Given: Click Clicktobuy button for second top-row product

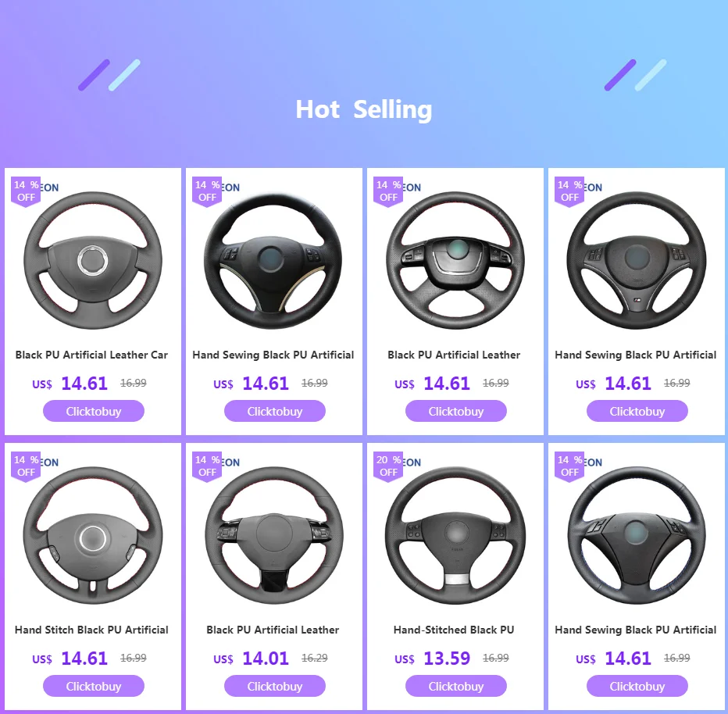Looking at the screenshot, I should coord(275,411).
